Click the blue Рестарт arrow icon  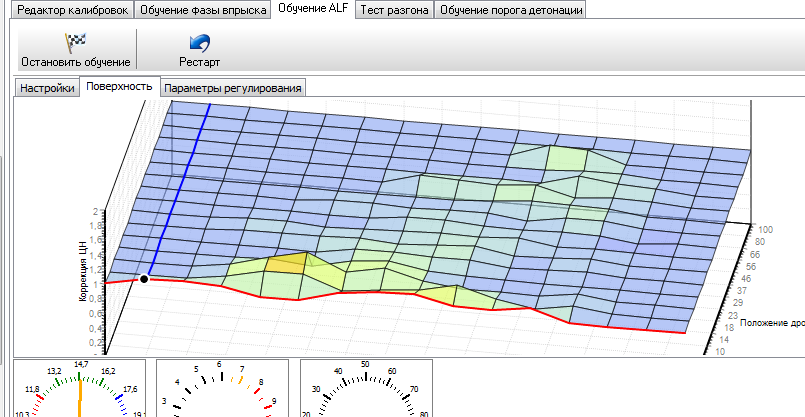pyautogui.click(x=199, y=43)
